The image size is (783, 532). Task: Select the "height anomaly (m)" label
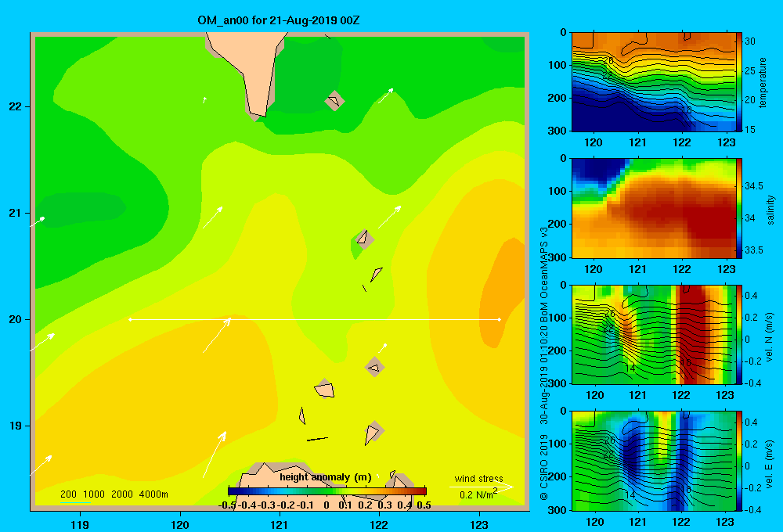(x=326, y=477)
